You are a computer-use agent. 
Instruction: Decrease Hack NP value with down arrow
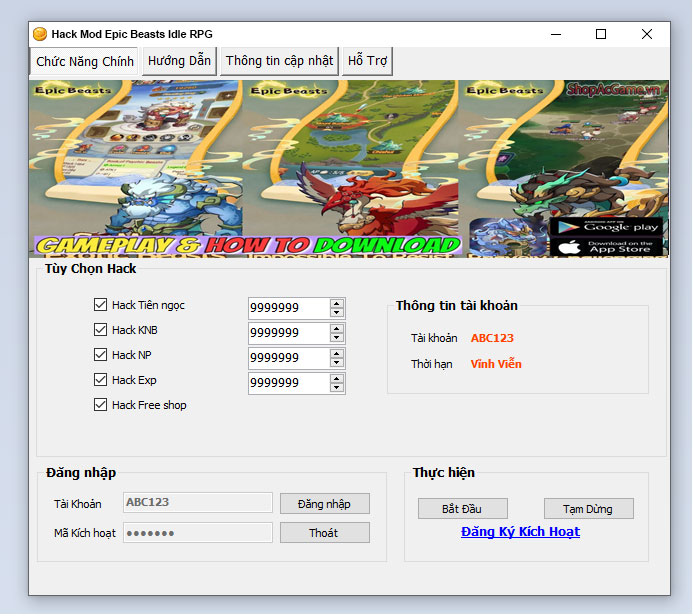click(x=337, y=363)
